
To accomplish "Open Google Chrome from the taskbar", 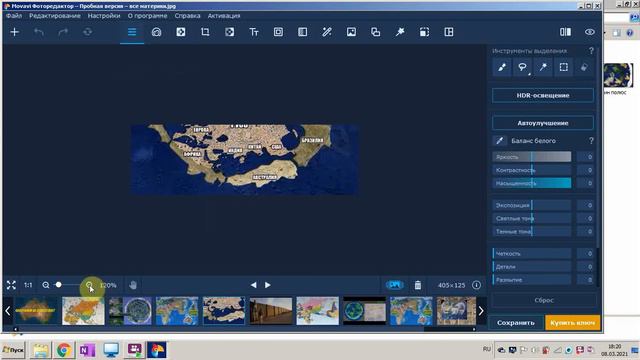I will (x=63, y=350).
